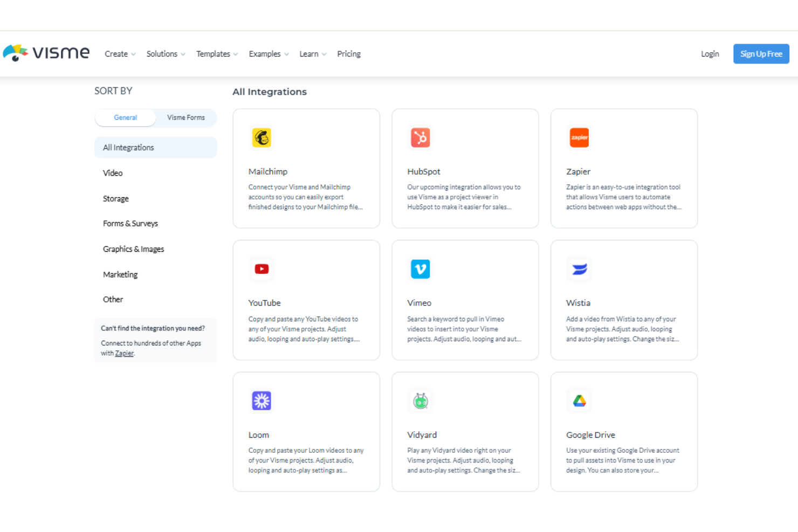This screenshot has width=798, height=532.
Task: Click the YouTube play icon
Action: point(262,269)
